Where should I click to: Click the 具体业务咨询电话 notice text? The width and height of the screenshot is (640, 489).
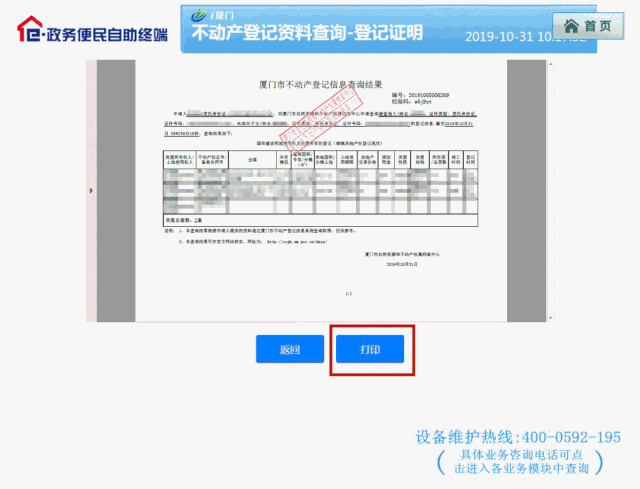pyautogui.click(x=522, y=461)
